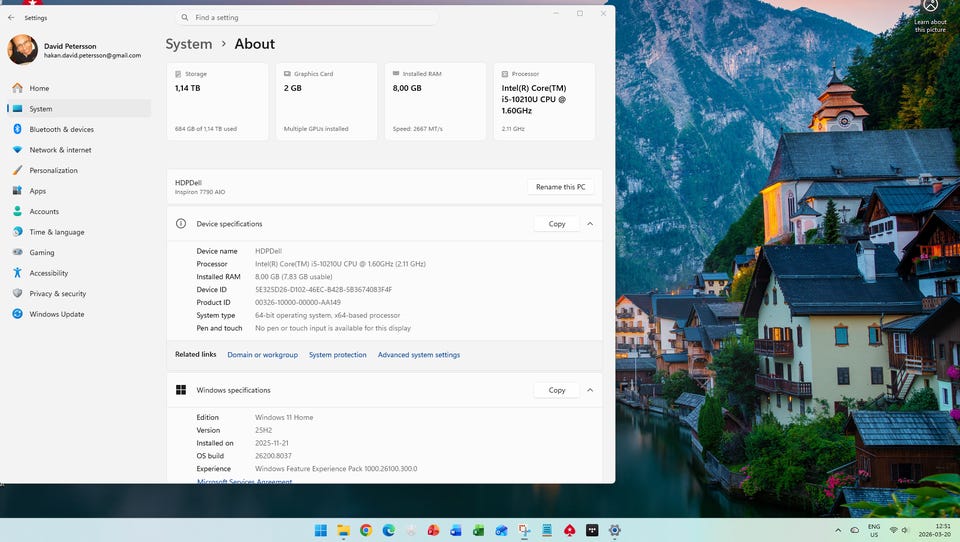The height and width of the screenshot is (542, 960).
Task: Navigate to System in the breadcrumb
Action: pyautogui.click(x=188, y=44)
